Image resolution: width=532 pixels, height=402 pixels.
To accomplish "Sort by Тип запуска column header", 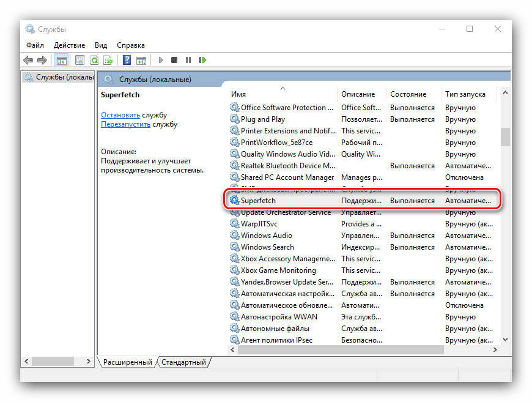I will pyautogui.click(x=465, y=94).
